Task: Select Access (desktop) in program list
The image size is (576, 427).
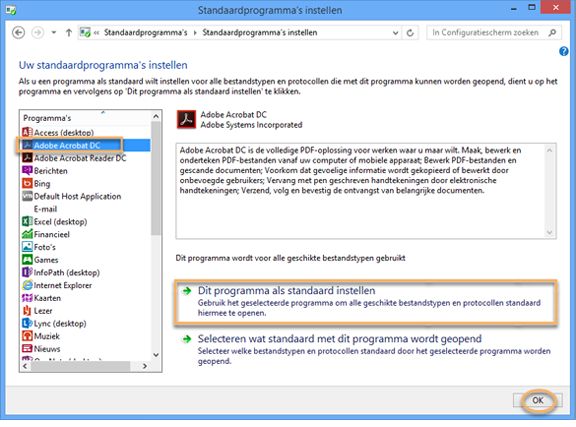Action: tap(64, 132)
